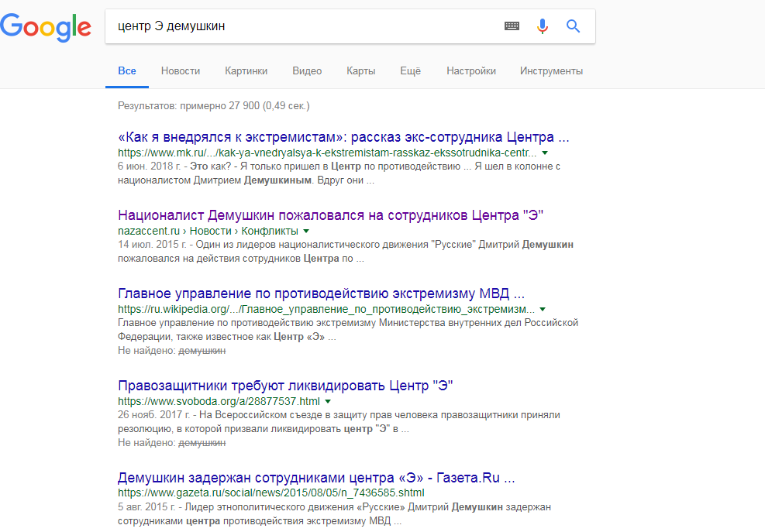Start voice search with the microphone icon
This screenshot has height=532, width=765.
(x=542, y=26)
